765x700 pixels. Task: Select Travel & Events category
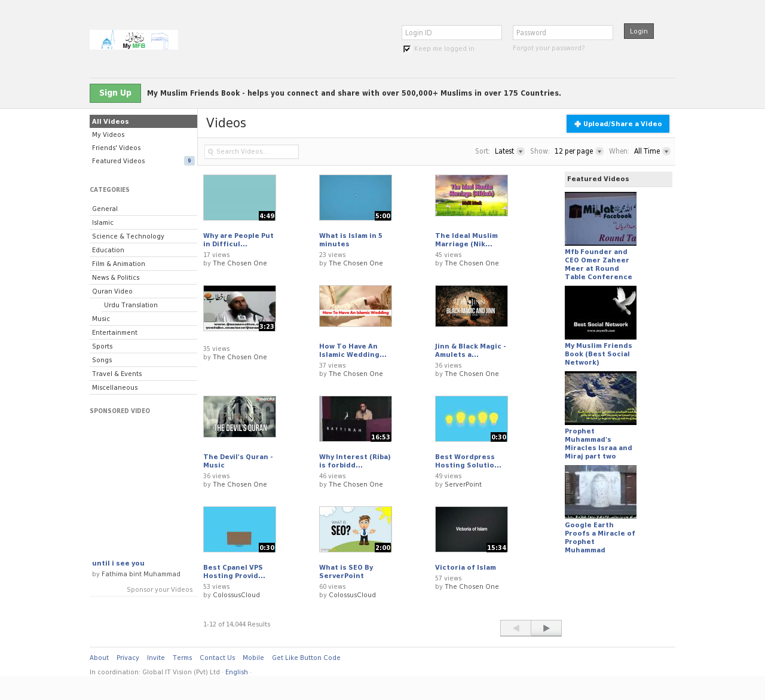[x=143, y=374]
